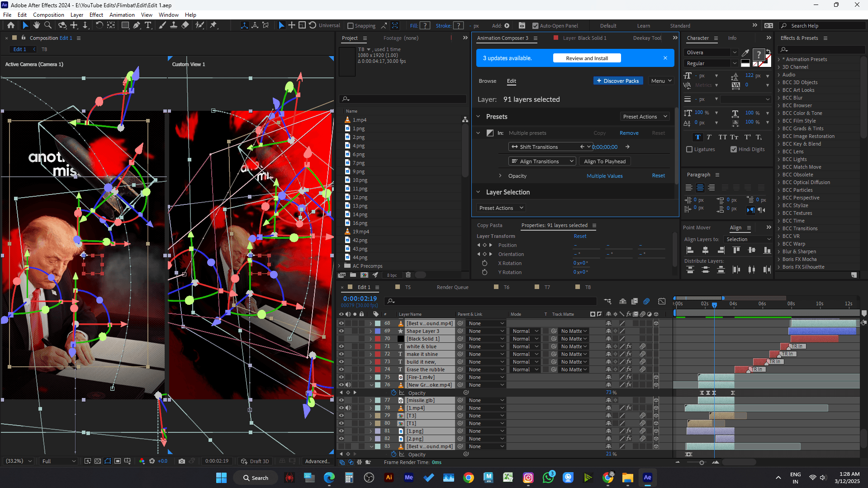868x488 pixels.
Task: Click the current time 0:00:02:19 field
Action: 360,298
